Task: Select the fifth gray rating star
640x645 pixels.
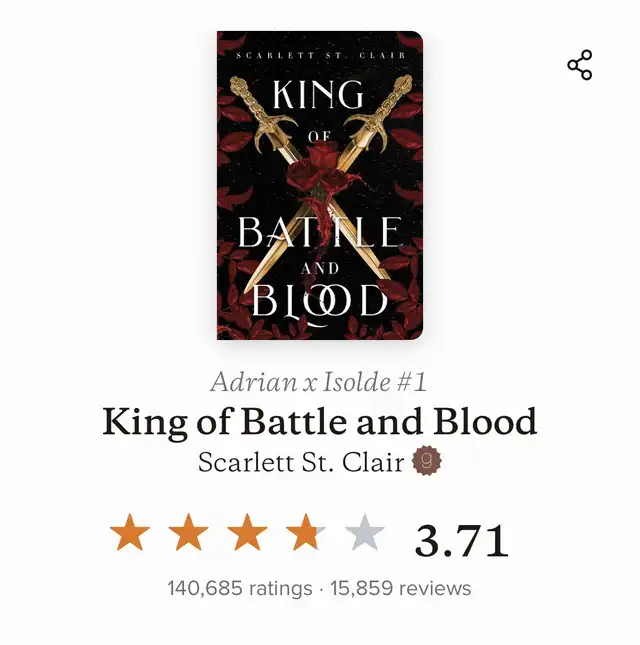Action: tap(365, 532)
